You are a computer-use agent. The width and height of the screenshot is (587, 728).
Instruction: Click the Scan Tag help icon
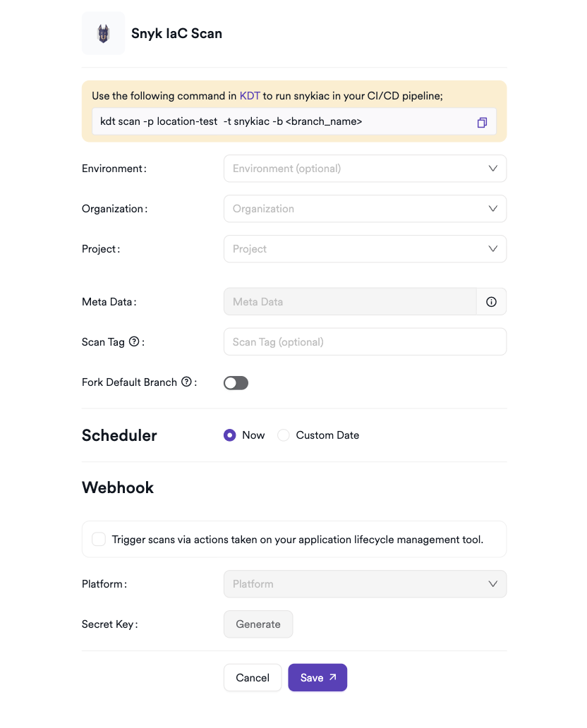[134, 341]
